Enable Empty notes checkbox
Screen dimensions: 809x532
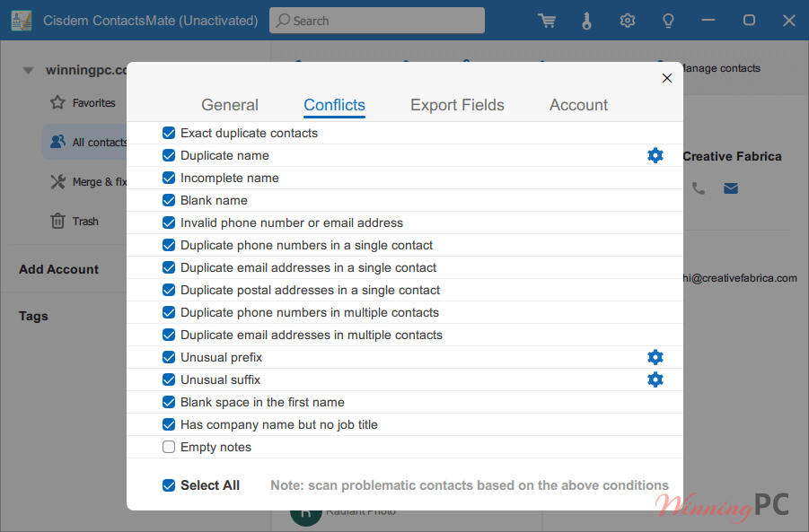[169, 447]
